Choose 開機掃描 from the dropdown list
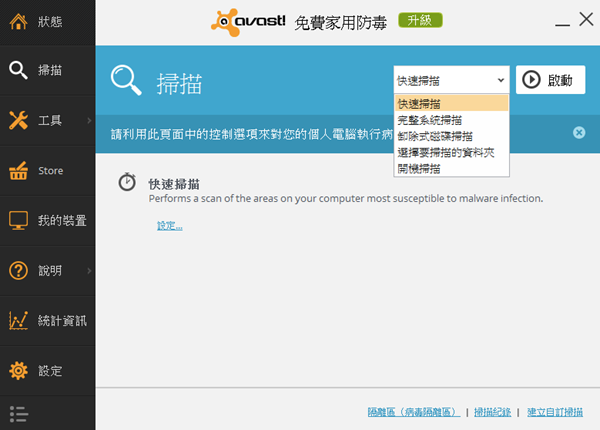600x430 pixels. pos(452,168)
